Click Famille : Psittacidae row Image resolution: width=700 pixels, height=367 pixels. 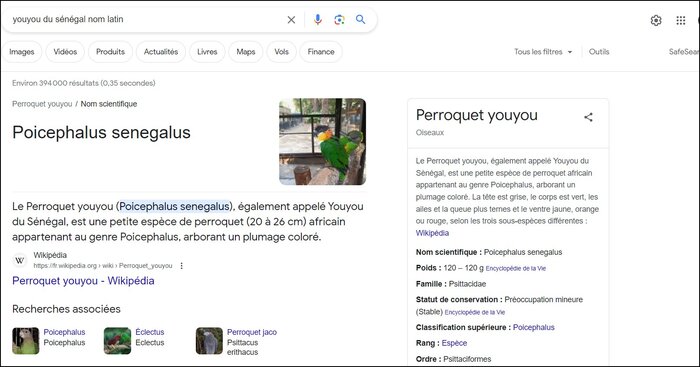click(x=451, y=284)
